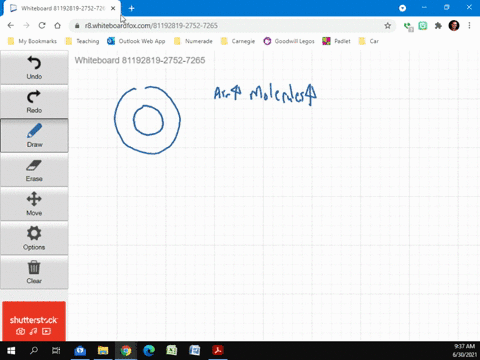
Task: Open the Shutterstock ad banner
Action: (x=34, y=321)
